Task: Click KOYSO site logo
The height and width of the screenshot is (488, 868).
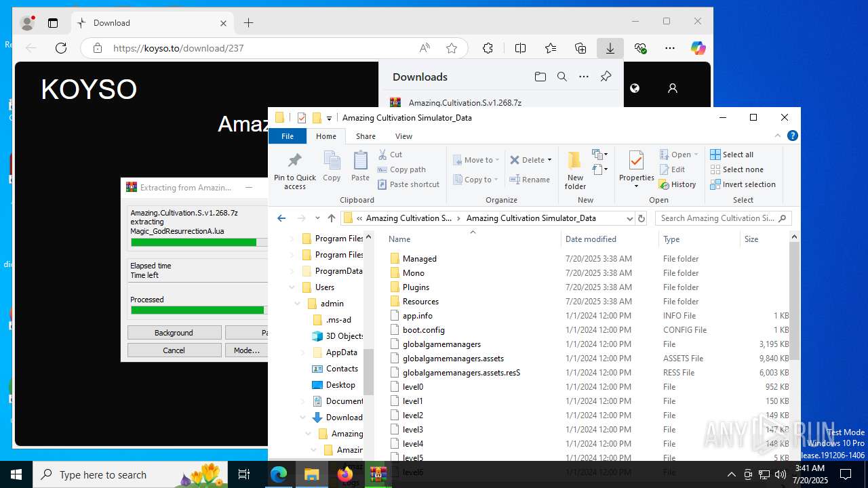Action: (89, 89)
